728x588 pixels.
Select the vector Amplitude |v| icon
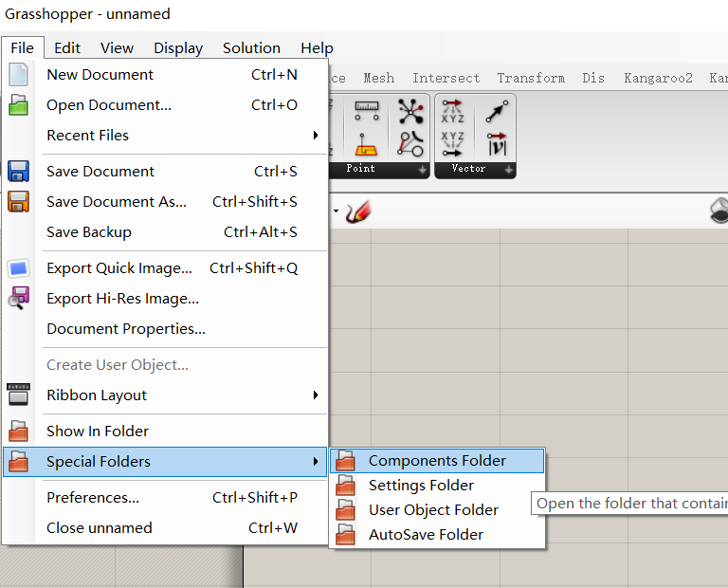[x=497, y=144]
